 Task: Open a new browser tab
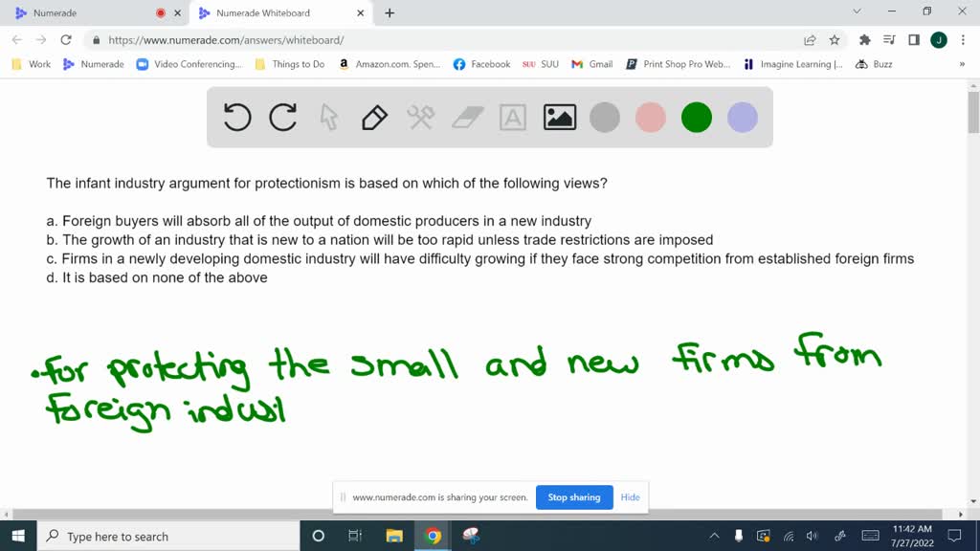pyautogui.click(x=390, y=13)
